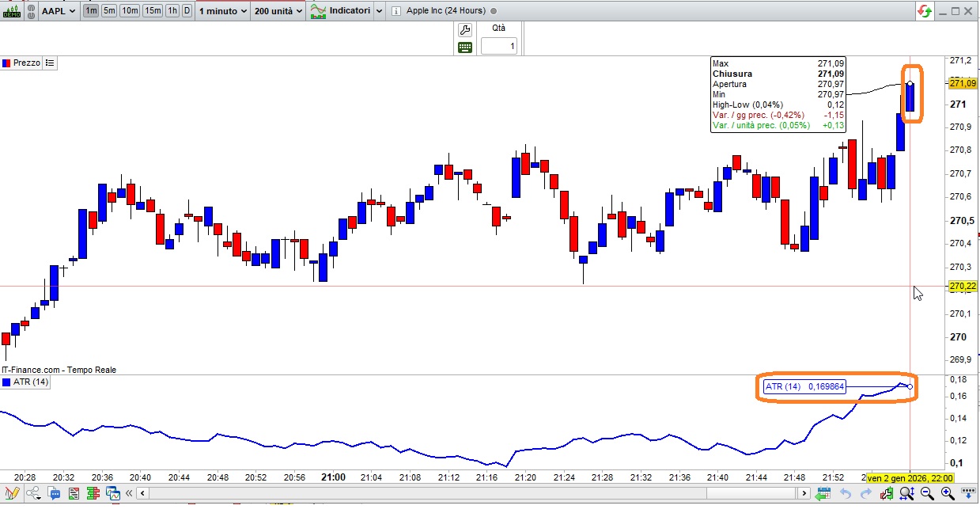Open the share icon with dropdown
The width and height of the screenshot is (980, 513).
coord(35,493)
